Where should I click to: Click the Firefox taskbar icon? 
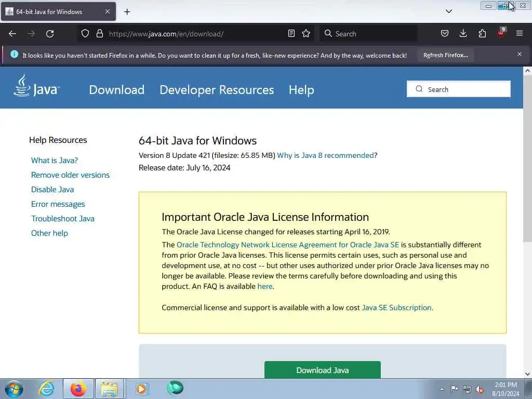[x=78, y=389]
